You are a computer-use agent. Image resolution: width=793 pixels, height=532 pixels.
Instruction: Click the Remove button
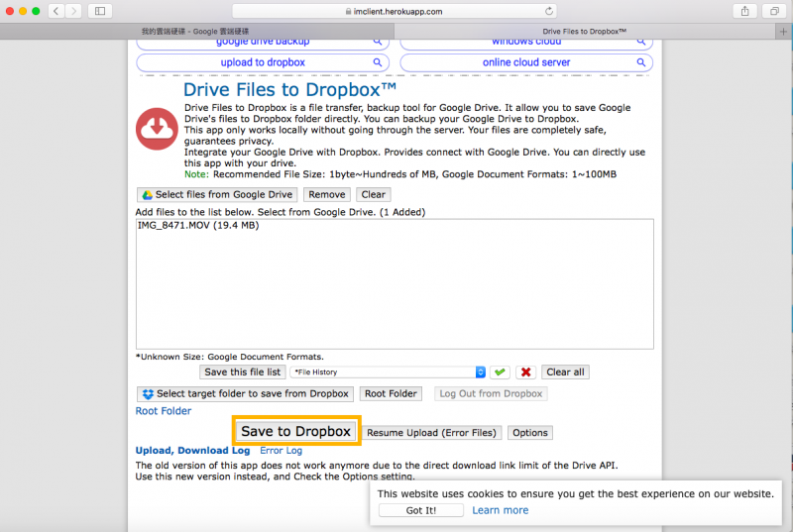click(327, 194)
